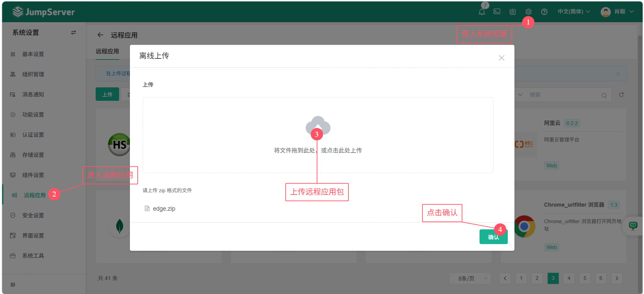Open the 8条/页 page size dropdown

469,278
